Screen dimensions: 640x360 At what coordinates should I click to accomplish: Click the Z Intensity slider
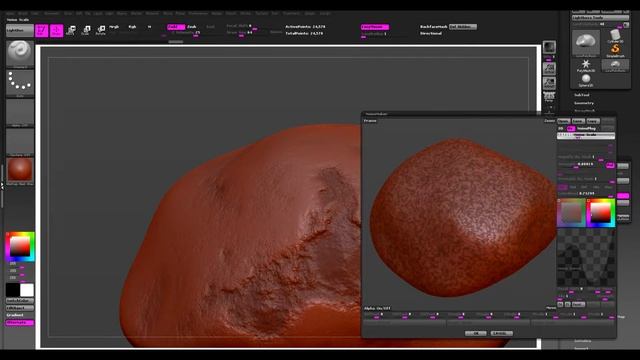185,33
